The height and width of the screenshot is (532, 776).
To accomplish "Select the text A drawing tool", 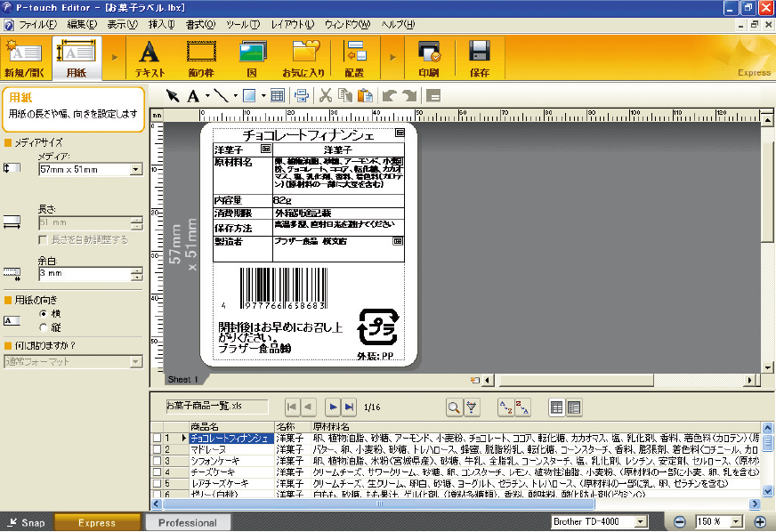I will click(x=193, y=95).
